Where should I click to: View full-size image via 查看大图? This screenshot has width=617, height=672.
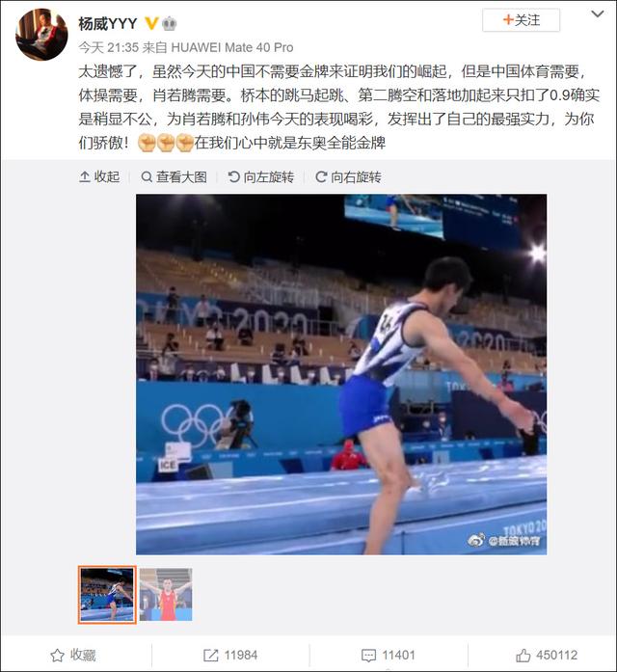tap(174, 176)
